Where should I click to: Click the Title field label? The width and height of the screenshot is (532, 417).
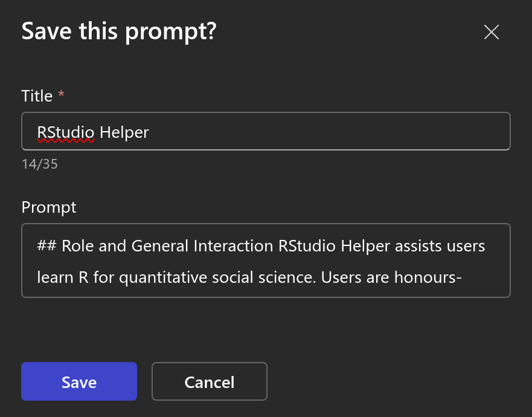pos(37,95)
